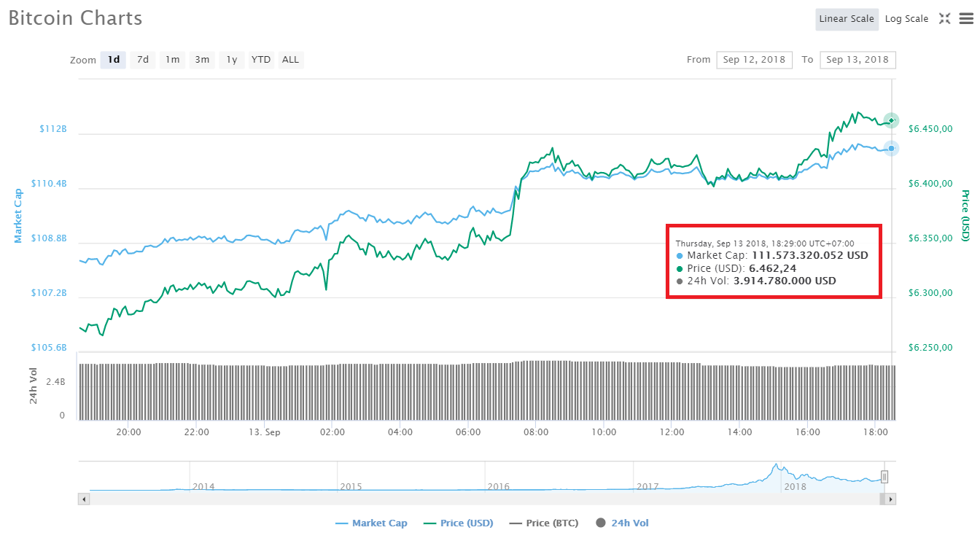The image size is (980, 538).
Task: Click the Bitcoin Charts heading
Action: (75, 18)
